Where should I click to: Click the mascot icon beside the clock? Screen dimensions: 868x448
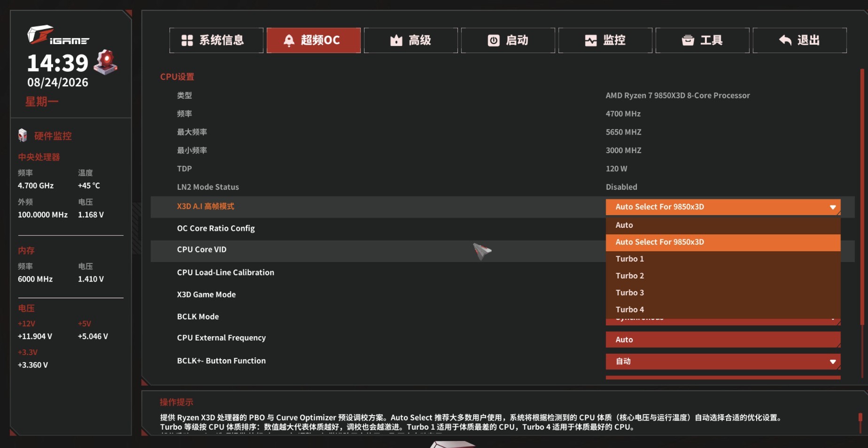coord(106,62)
